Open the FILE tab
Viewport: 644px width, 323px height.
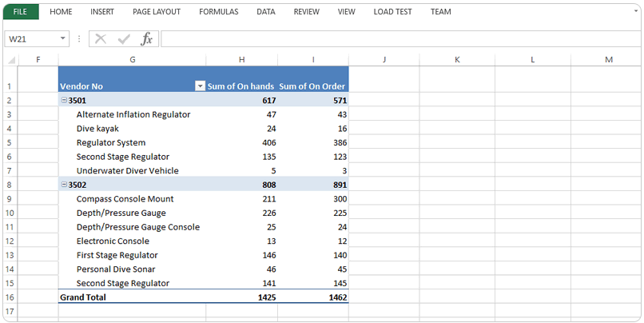tap(21, 12)
